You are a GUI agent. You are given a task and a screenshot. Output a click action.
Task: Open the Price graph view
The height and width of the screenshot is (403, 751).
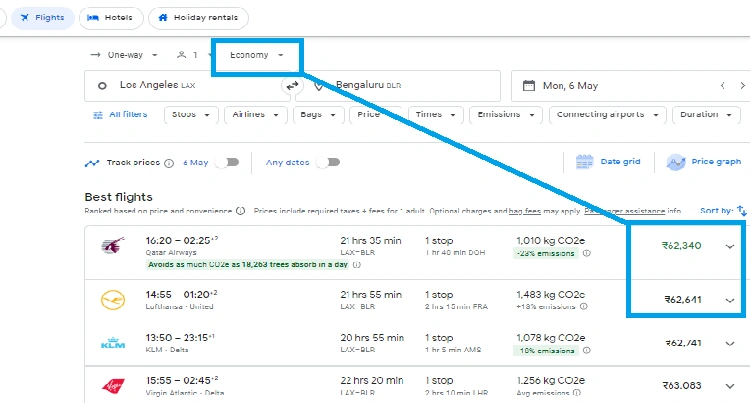click(704, 162)
